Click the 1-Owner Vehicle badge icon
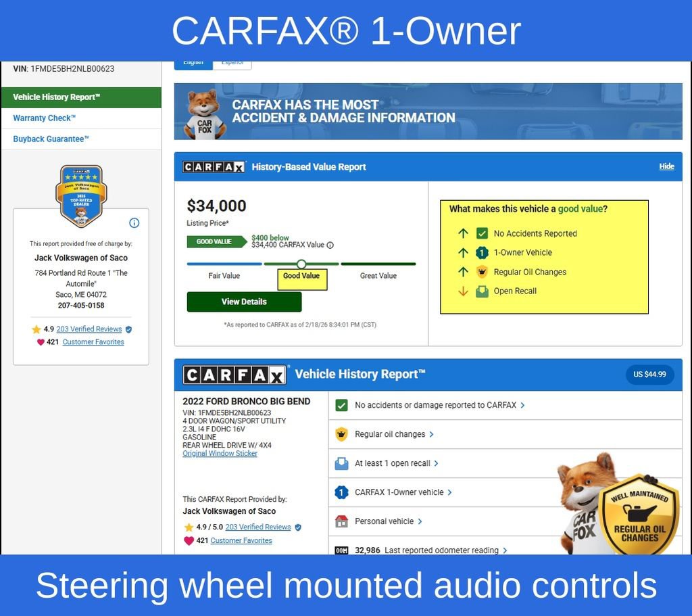Image resolution: width=692 pixels, height=616 pixels. pos(482,253)
